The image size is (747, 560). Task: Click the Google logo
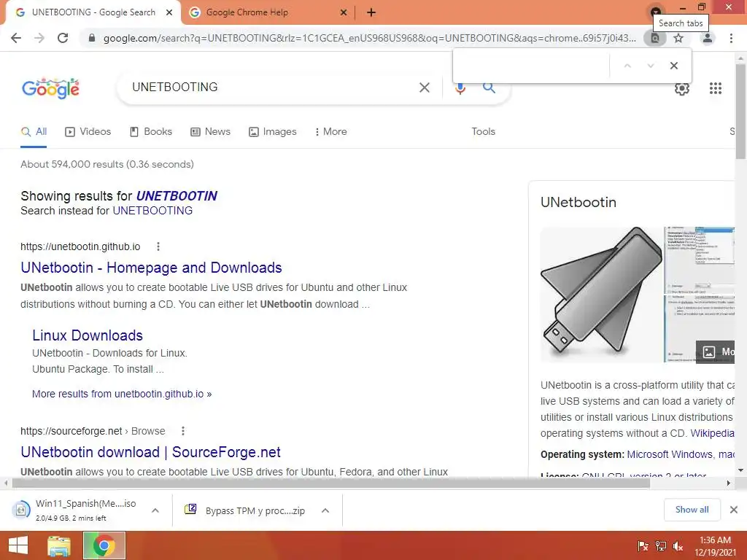point(50,88)
